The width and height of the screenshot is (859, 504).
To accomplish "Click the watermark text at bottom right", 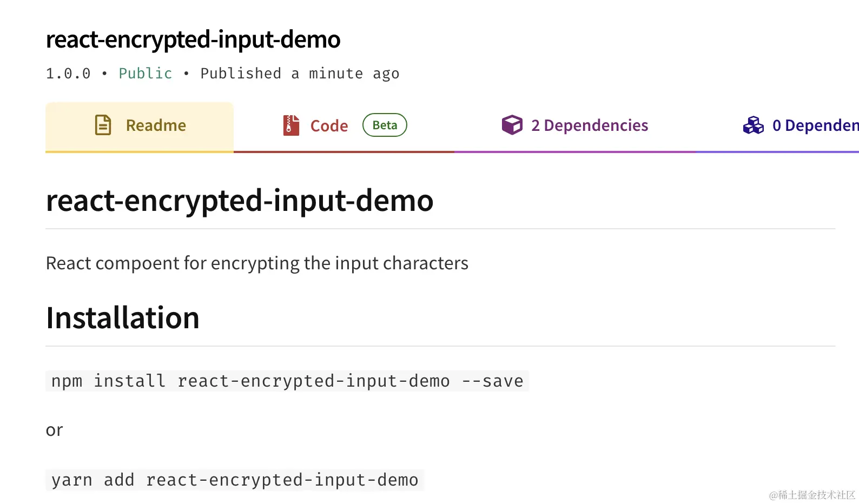I will (x=812, y=495).
